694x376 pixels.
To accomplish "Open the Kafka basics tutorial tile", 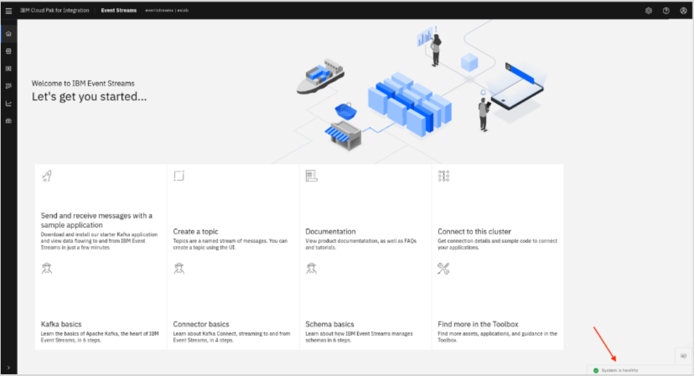I will (x=101, y=303).
